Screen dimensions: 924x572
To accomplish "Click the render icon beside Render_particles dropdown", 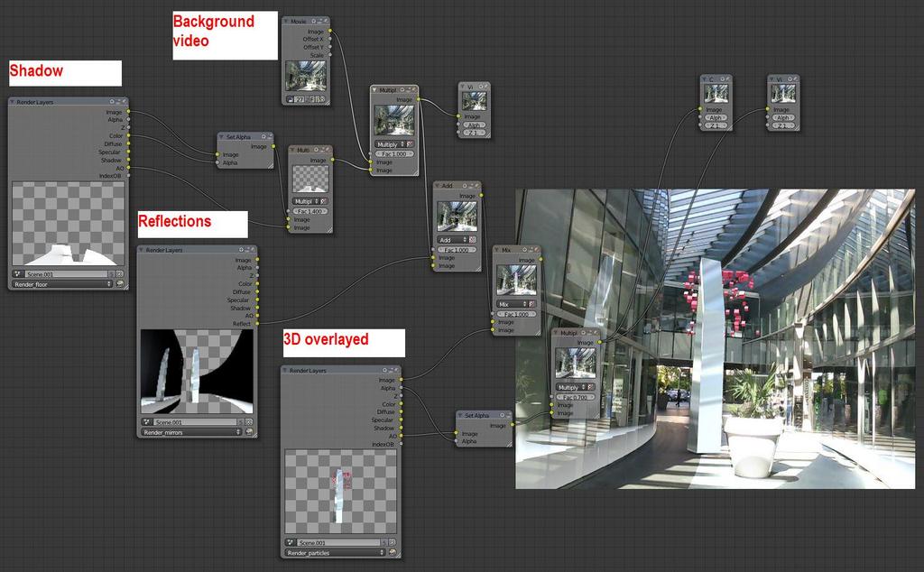I will tap(393, 552).
